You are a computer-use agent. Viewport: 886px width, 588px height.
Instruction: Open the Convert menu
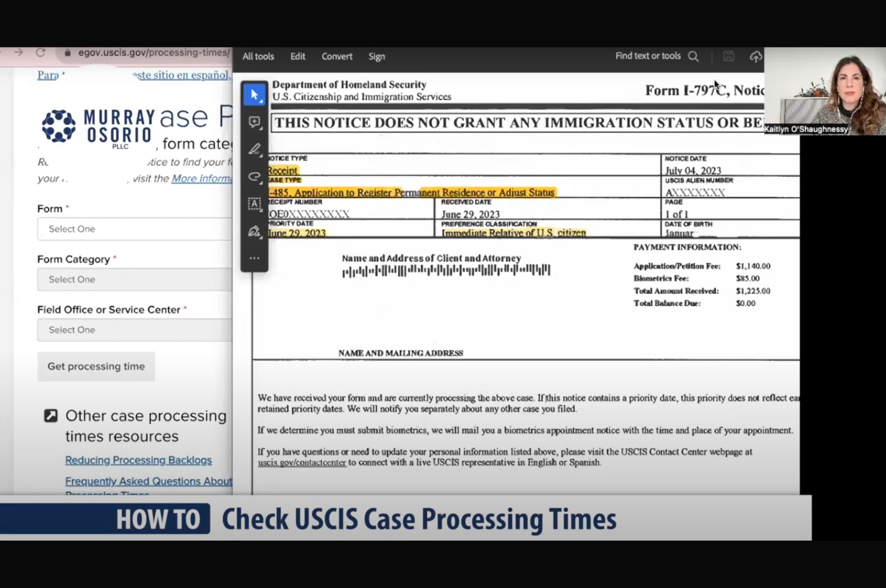pos(337,57)
